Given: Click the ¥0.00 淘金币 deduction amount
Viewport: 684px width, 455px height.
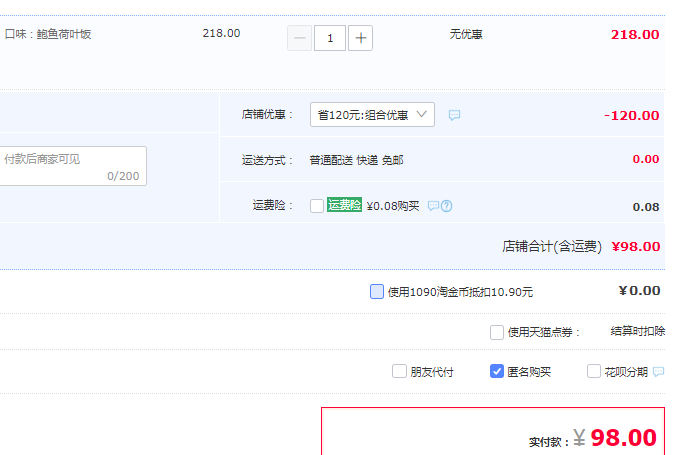Looking at the screenshot, I should (x=639, y=291).
